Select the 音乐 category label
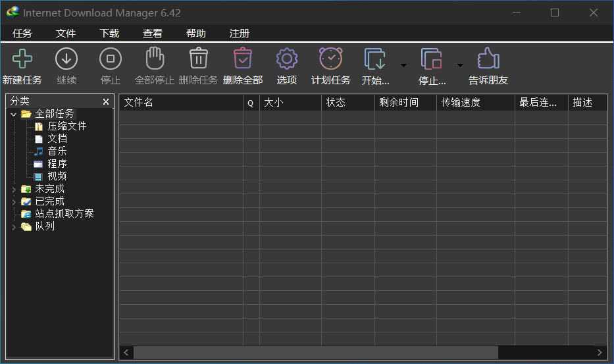The height and width of the screenshot is (364, 614). pyautogui.click(x=57, y=151)
